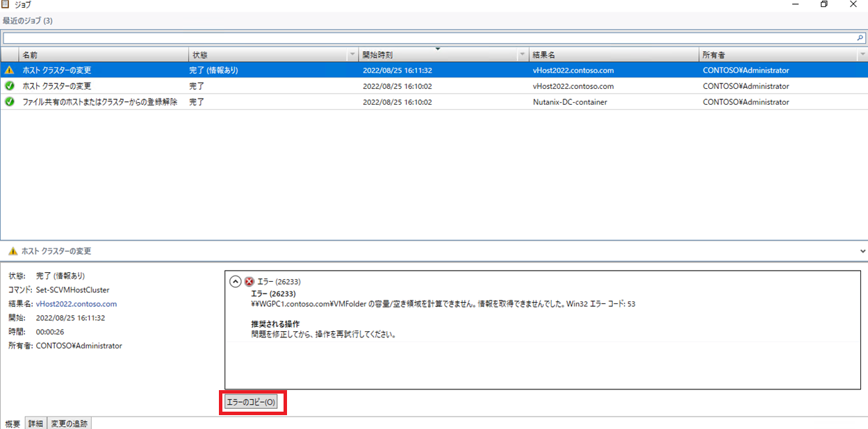868x429 pixels.
Task: Click warning icon in the details pane header
Action: [x=12, y=251]
